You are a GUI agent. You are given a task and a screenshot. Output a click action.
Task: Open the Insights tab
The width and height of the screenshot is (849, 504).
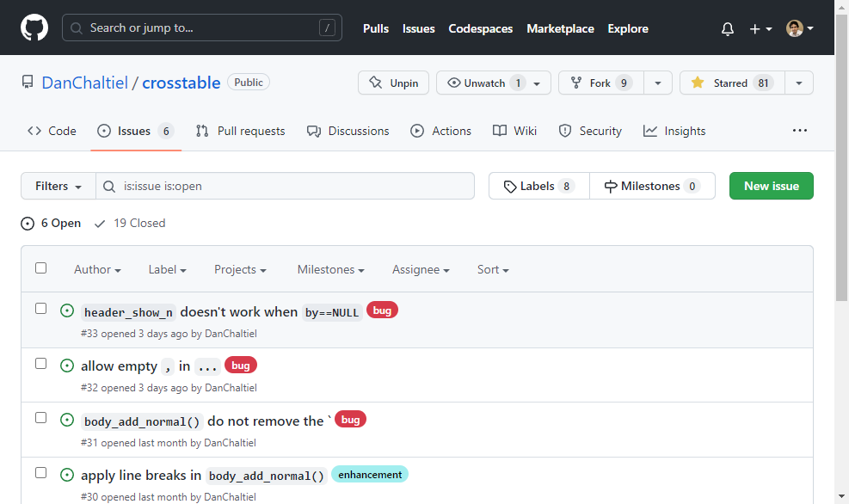pyautogui.click(x=674, y=131)
